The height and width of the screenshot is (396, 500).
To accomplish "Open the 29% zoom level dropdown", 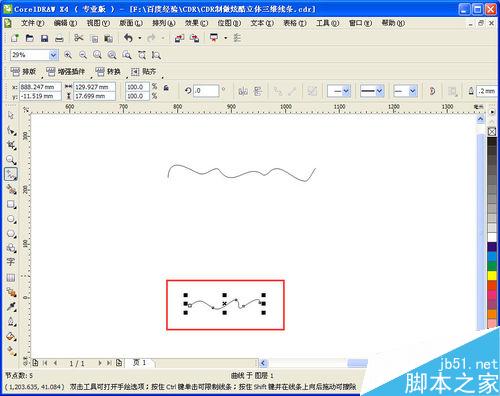I will point(53,55).
